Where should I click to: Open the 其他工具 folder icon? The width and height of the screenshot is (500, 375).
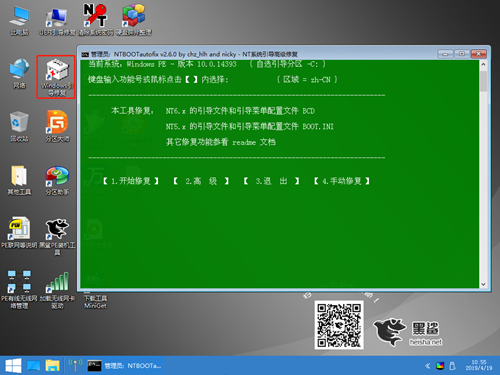pos(19,180)
